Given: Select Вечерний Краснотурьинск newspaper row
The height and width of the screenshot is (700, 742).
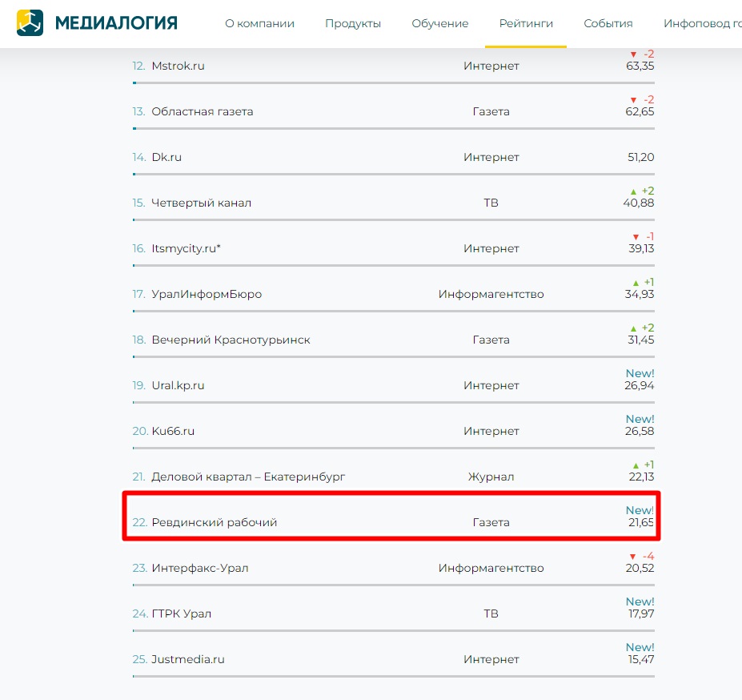Looking at the screenshot, I should click(231, 340).
